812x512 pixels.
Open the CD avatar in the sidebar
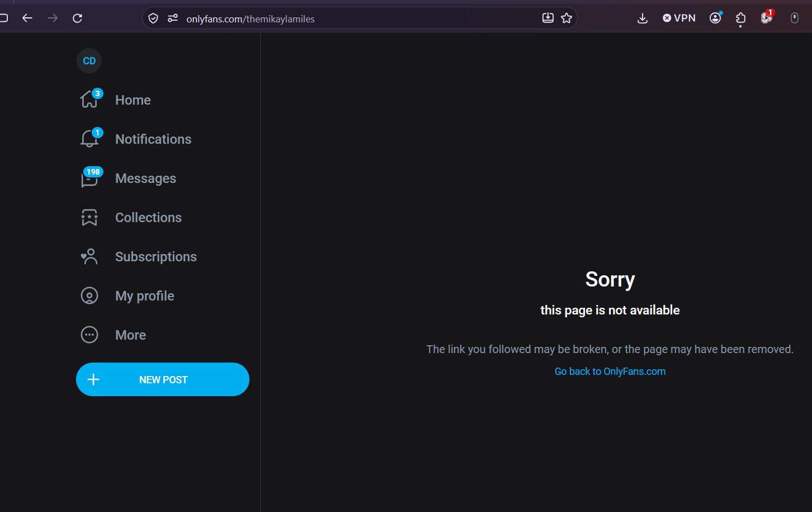click(89, 61)
